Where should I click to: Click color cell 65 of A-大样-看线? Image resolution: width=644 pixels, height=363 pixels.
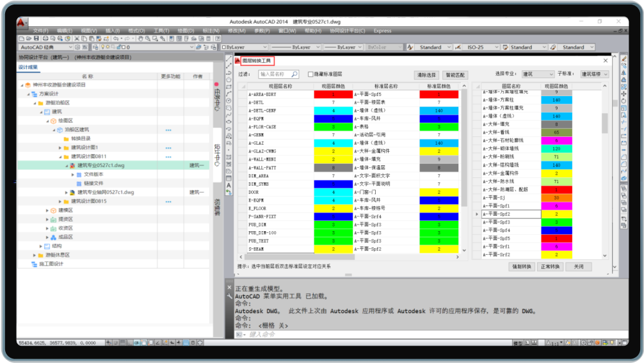556,133
